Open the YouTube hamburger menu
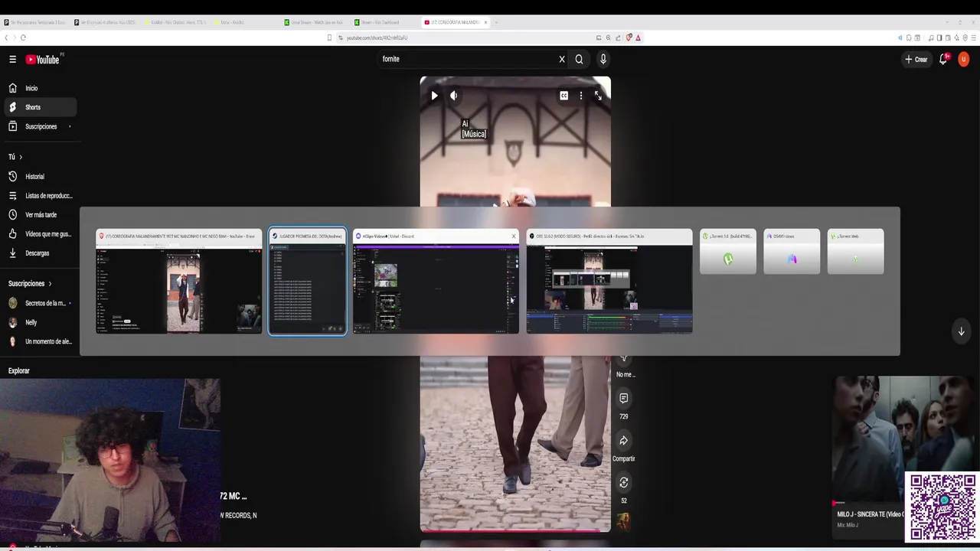 point(12,59)
